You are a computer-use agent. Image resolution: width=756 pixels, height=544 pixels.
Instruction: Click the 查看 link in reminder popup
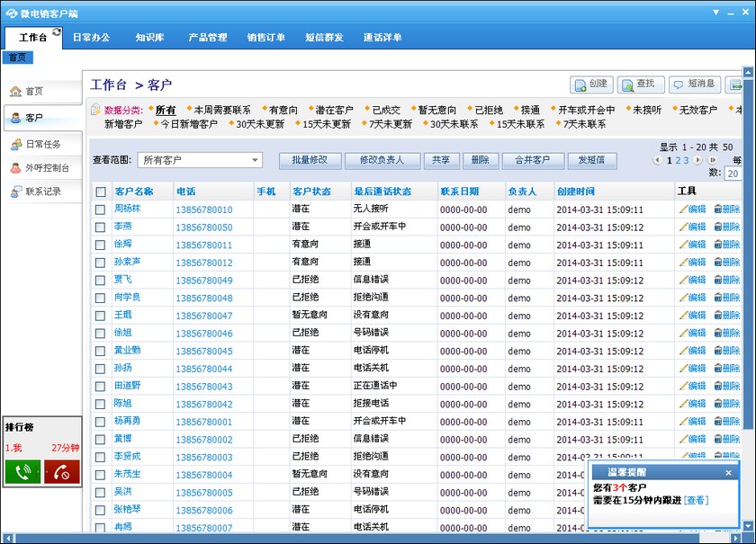point(696,500)
